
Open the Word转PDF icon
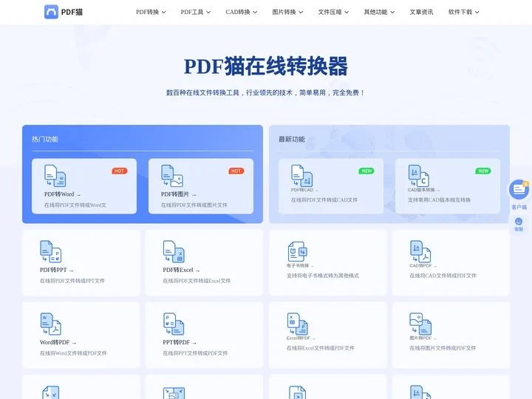click(50, 324)
